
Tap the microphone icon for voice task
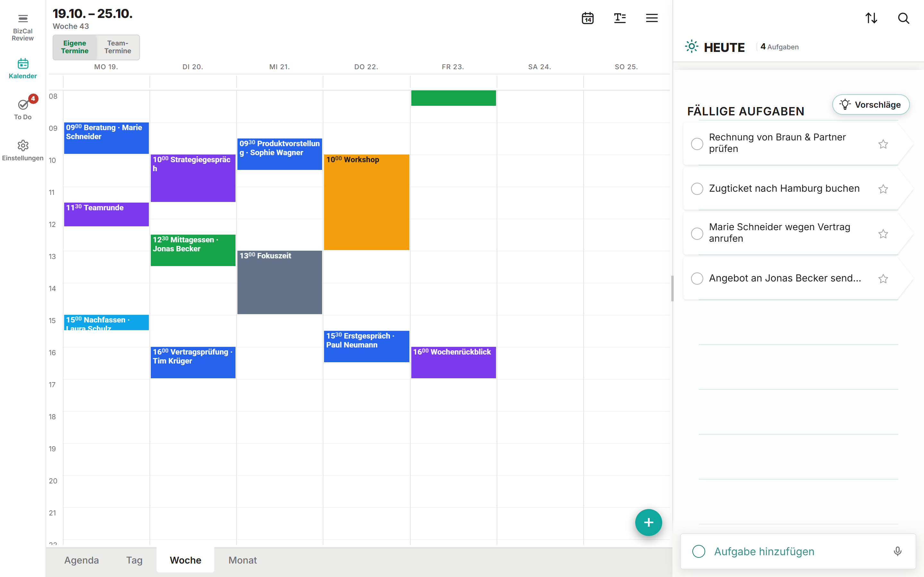(x=898, y=551)
